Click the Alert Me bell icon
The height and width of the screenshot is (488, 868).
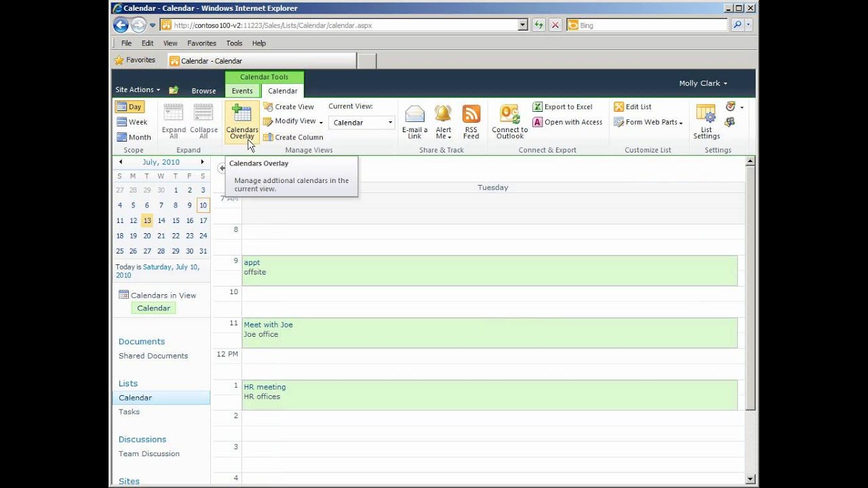(443, 114)
